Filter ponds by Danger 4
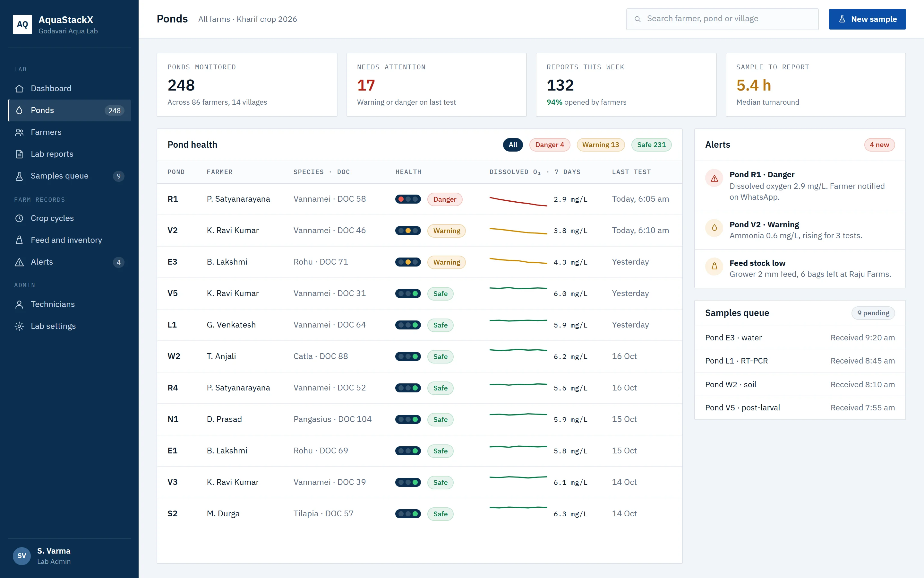Screen dimensions: 924x578 pos(550,145)
